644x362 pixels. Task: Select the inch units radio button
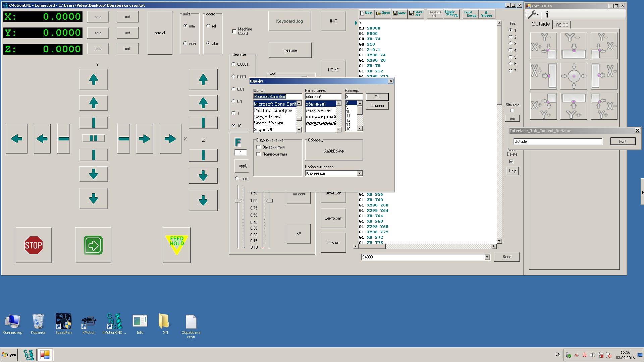(x=185, y=43)
